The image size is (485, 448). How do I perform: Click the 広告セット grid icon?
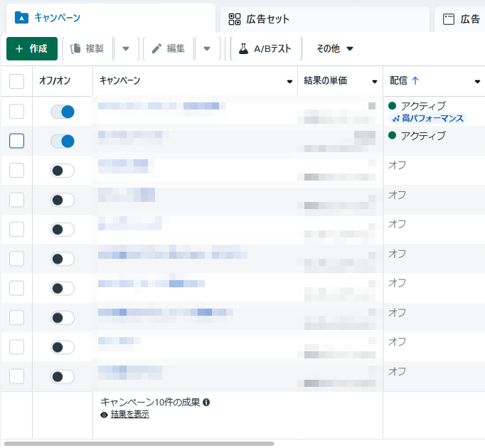click(235, 19)
